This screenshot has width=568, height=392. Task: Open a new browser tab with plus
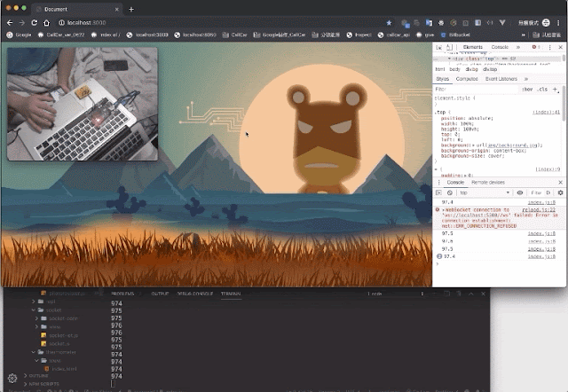point(131,10)
